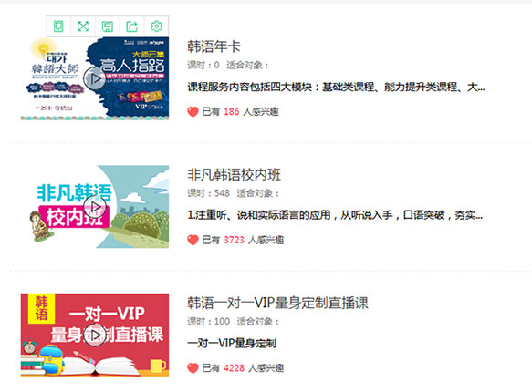Play the 韩语年卡 course video
The height and width of the screenshot is (392, 532).
point(95,78)
